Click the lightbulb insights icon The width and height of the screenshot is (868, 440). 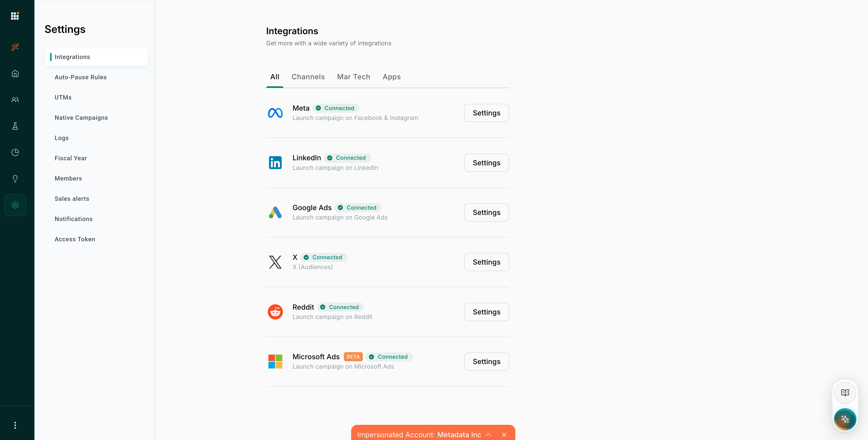coord(15,179)
